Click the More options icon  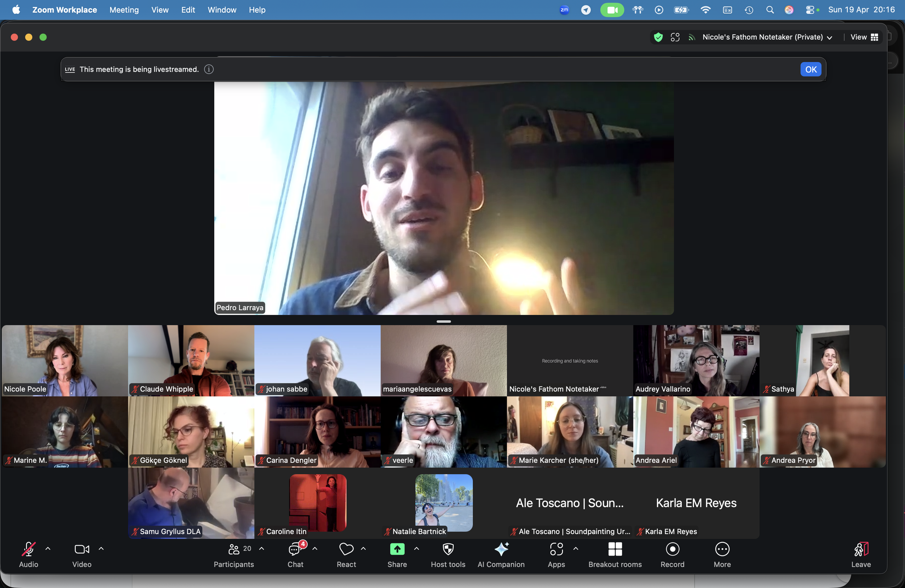coord(722,549)
